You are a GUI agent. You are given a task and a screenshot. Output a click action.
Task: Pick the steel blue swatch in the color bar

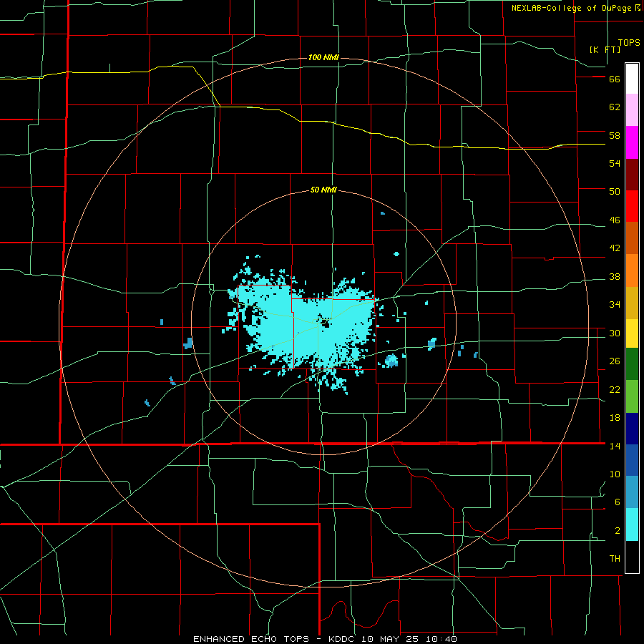click(x=632, y=492)
